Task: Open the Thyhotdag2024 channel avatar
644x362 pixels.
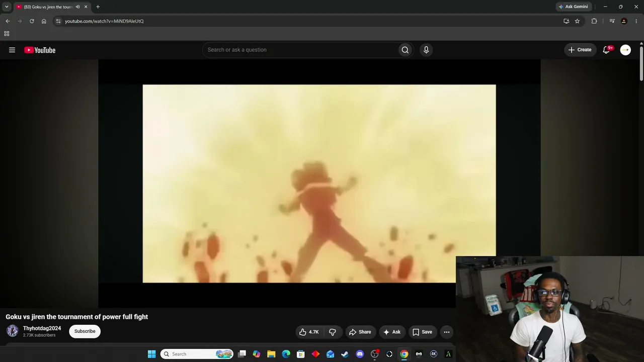Action: [x=12, y=331]
